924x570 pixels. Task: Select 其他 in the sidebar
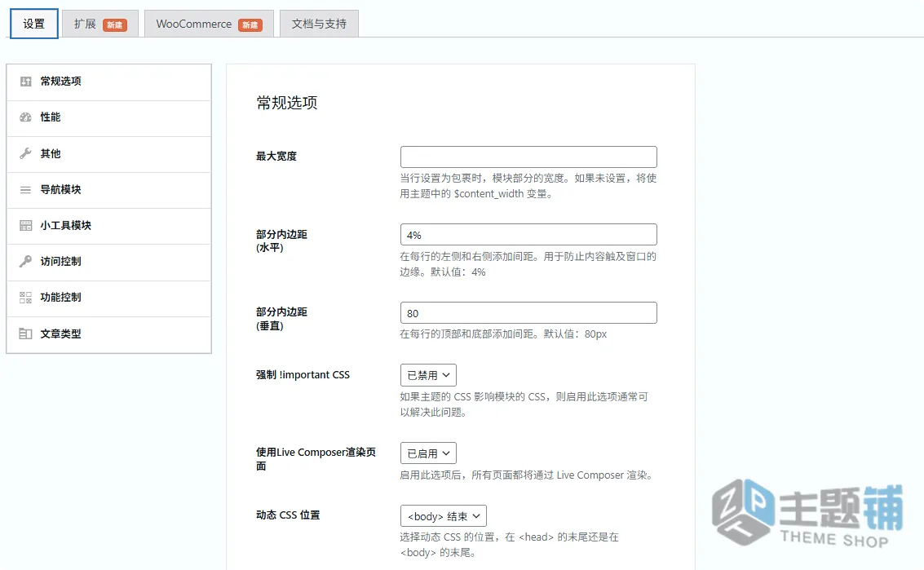coord(109,154)
